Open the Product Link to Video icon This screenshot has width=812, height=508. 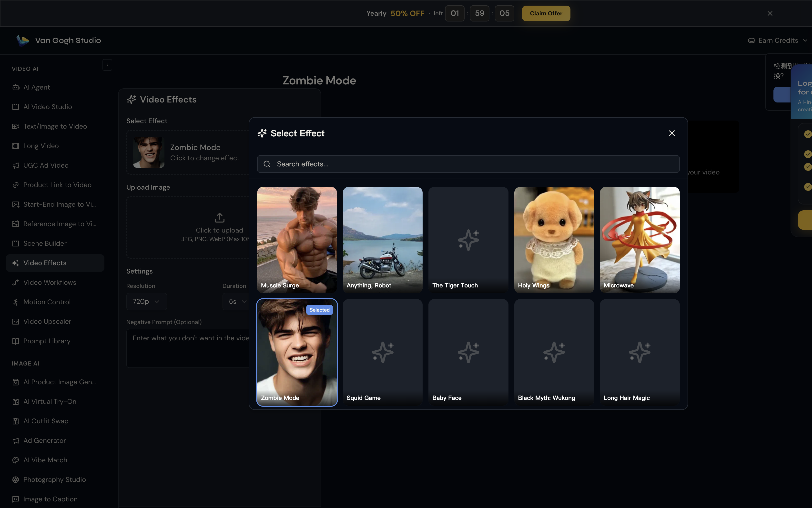tap(15, 185)
